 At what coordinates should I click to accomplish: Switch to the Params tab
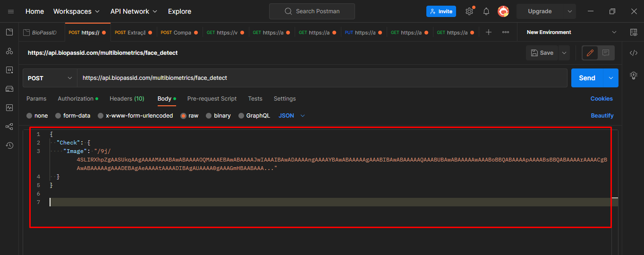coord(36,99)
